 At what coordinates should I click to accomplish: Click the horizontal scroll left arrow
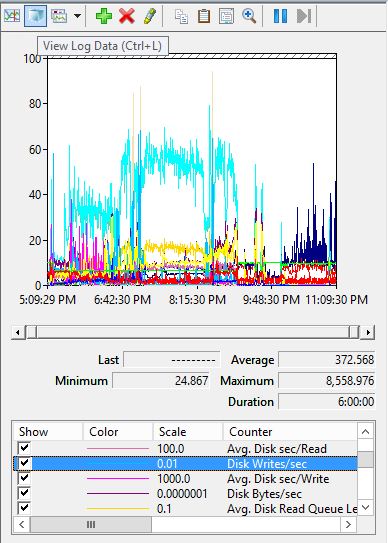click(x=21, y=524)
